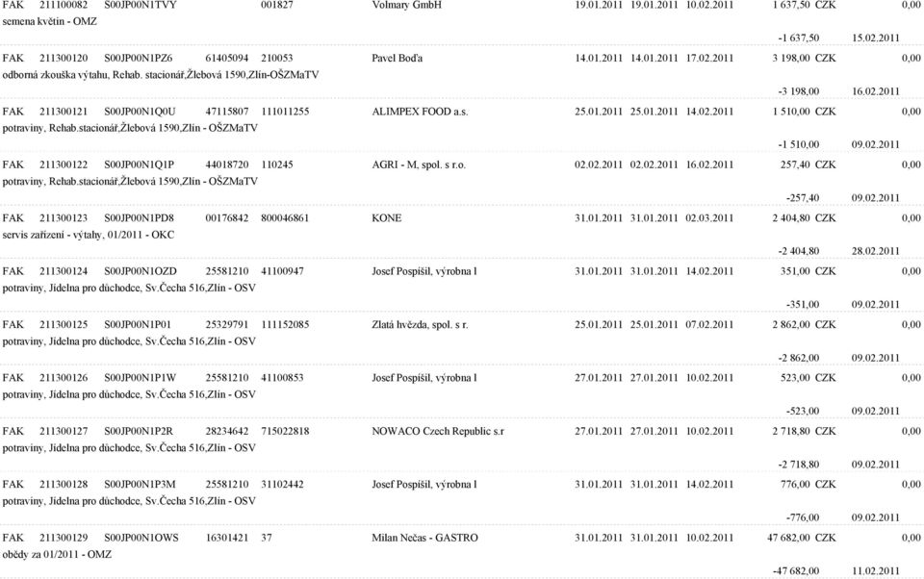Select Zlatá hvězda, spol. s r. entry
The width and height of the screenshot is (924, 579).
(x=420, y=324)
